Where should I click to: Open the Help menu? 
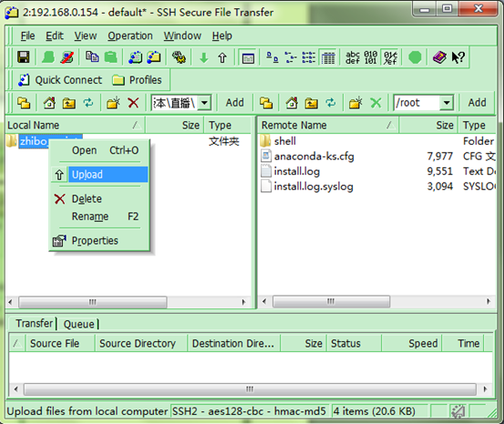point(222,35)
